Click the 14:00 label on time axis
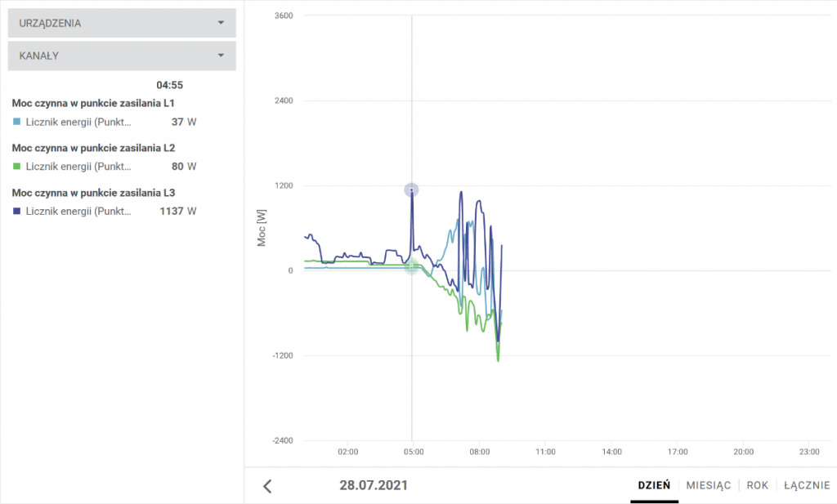The image size is (837, 504). tap(611, 451)
